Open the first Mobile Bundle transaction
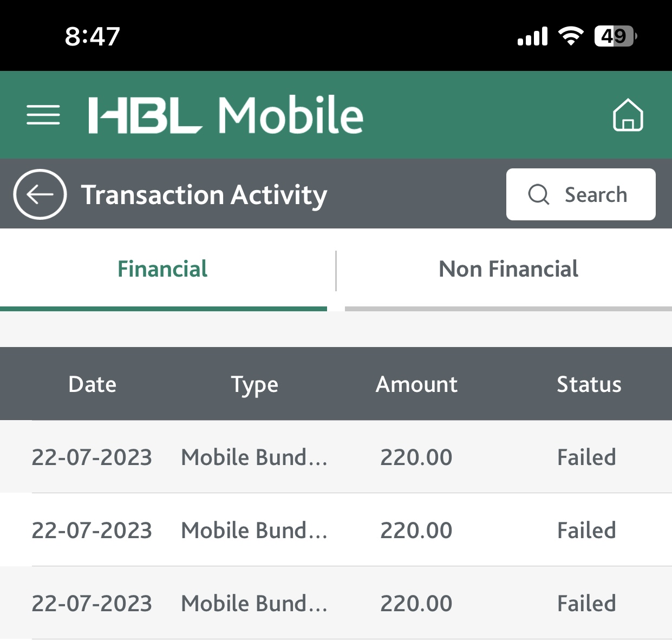Screen dimensions: 672x641 coord(336,457)
